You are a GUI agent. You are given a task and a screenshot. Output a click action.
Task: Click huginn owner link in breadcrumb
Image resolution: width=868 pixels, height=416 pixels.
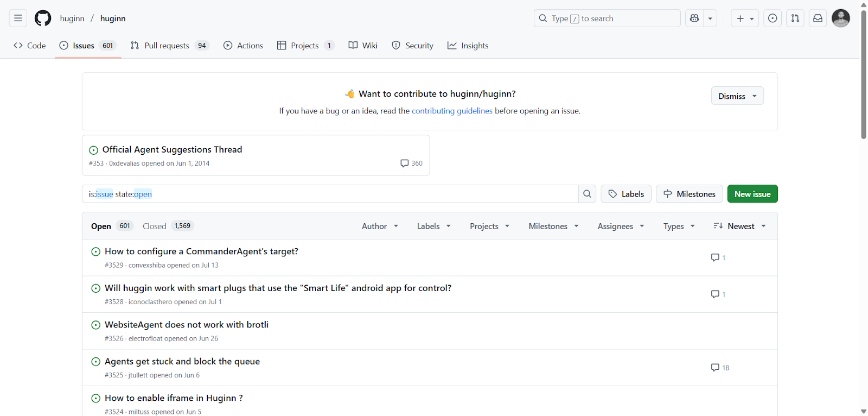(x=72, y=18)
